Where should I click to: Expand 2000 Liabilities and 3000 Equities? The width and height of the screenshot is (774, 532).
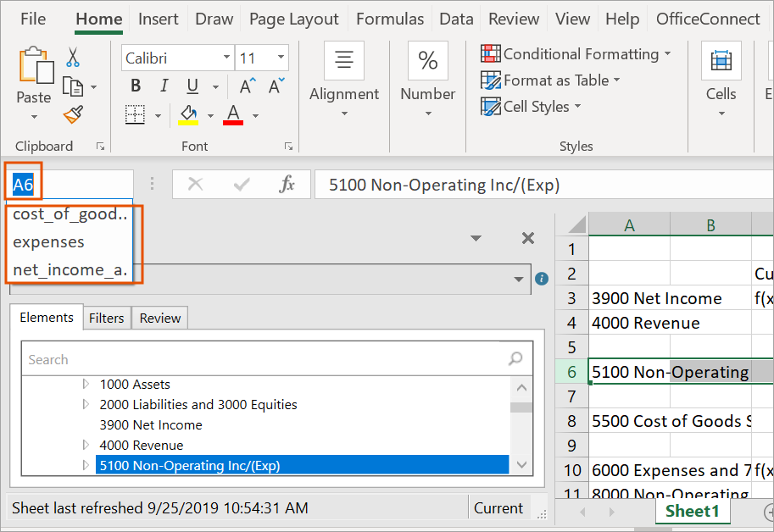coord(86,404)
